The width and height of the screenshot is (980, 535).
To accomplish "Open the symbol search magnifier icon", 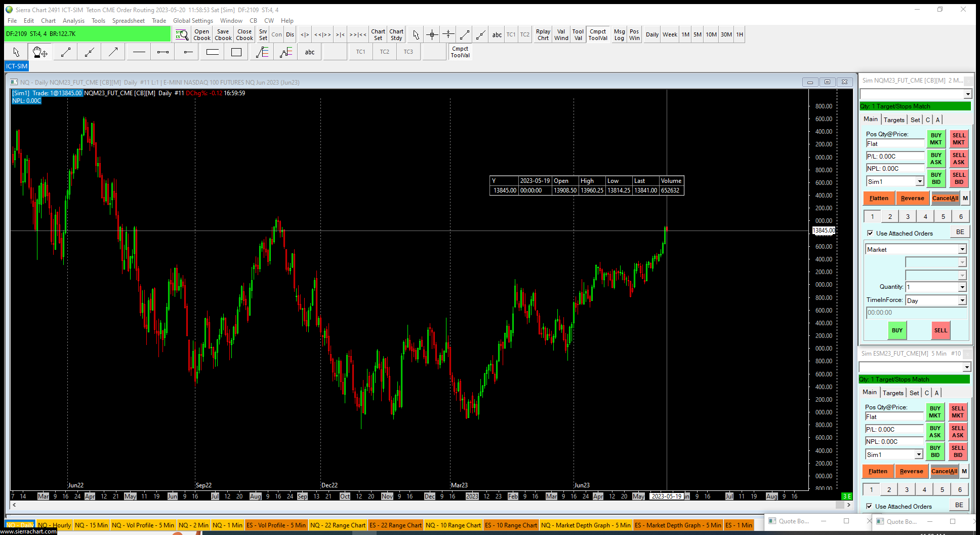I will (182, 34).
